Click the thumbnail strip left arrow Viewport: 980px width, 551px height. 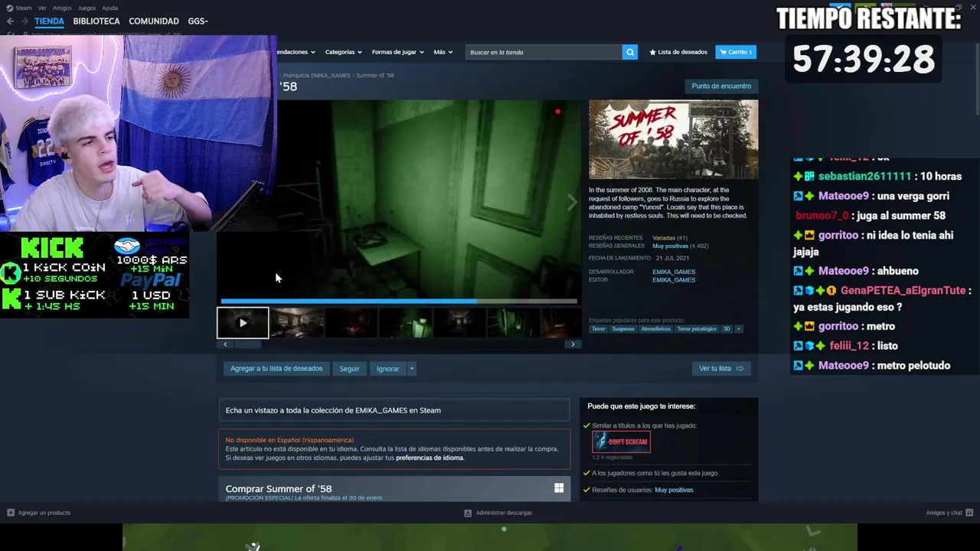tap(225, 344)
